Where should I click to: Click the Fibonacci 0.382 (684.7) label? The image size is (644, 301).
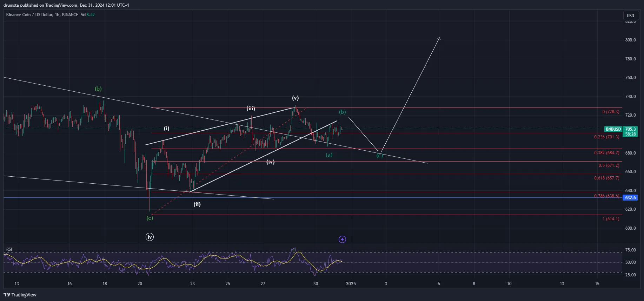tap(607, 153)
